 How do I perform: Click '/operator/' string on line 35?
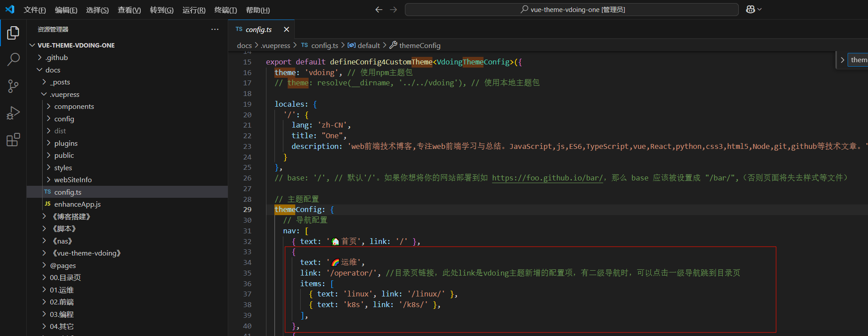coord(351,273)
